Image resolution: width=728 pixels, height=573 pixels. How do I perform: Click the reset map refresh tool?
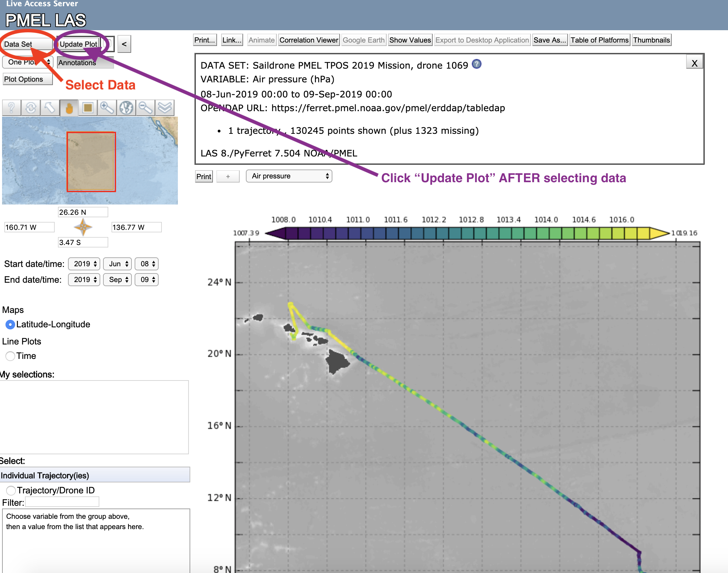click(31, 108)
